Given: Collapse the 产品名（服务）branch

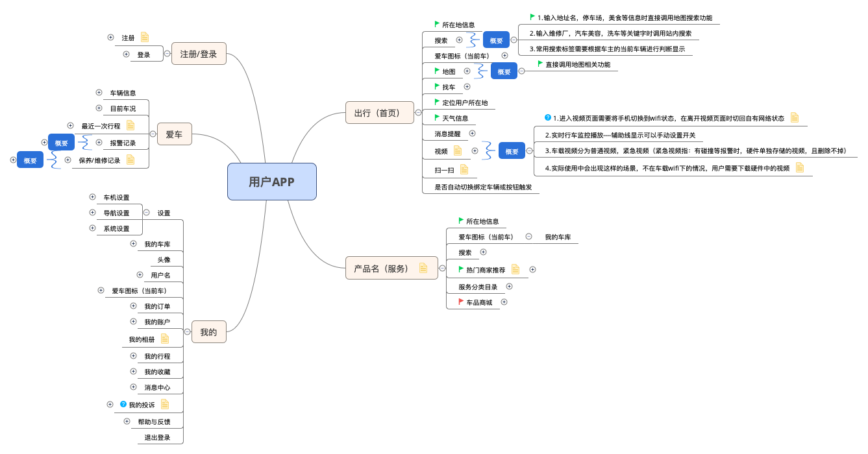Looking at the screenshot, I should [x=442, y=268].
